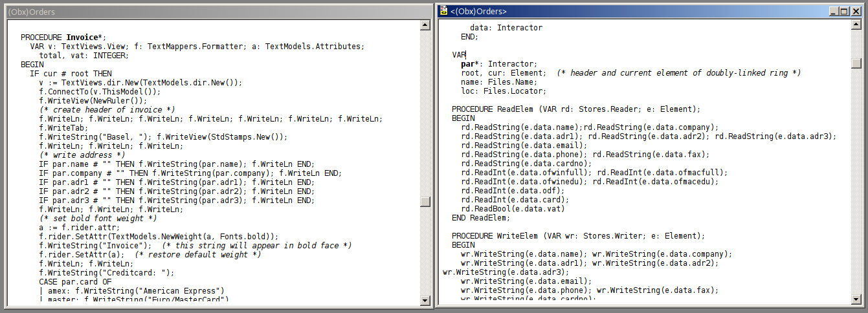Click the document icon in right window title bar
868x313 pixels.
(x=443, y=11)
